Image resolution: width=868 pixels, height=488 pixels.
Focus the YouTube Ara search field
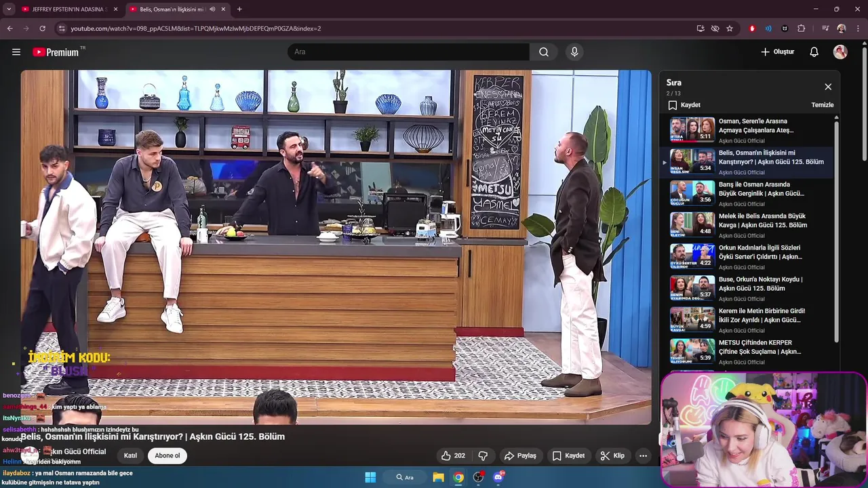point(409,52)
